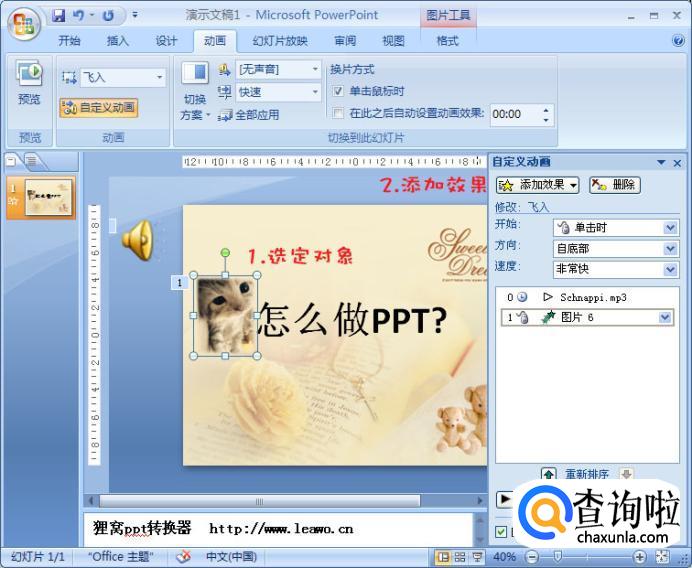692x568 pixels.
Task: Open the 开始 ribbon tab
Action: 69,41
